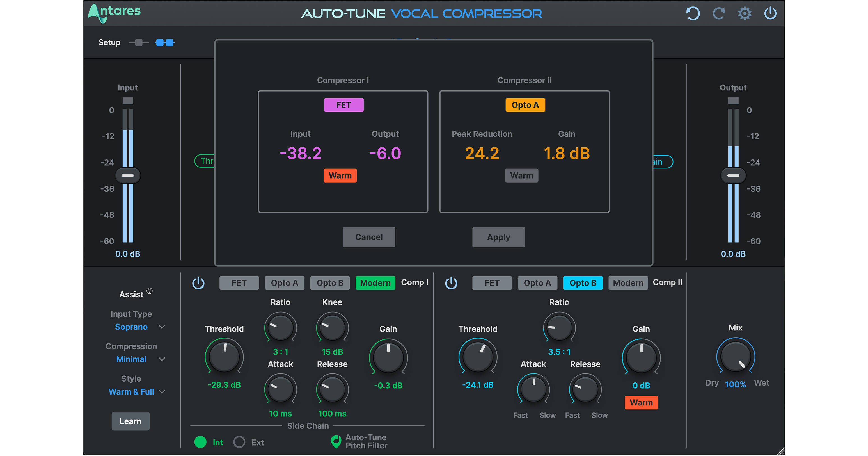
Task: Click the undo arrow icon
Action: click(693, 13)
